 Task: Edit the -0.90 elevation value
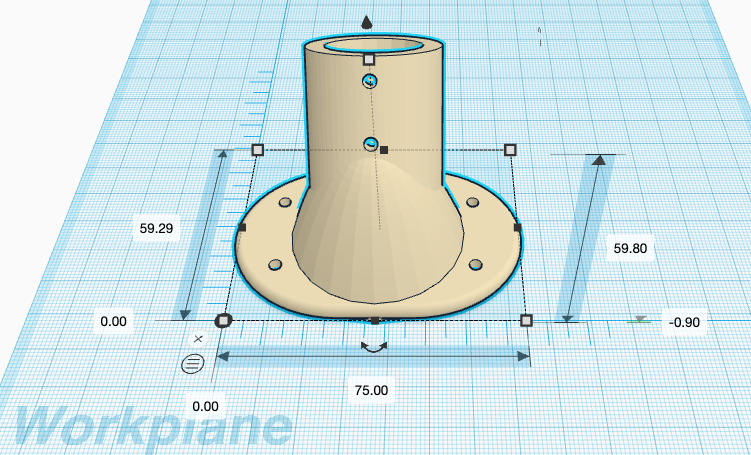(x=684, y=322)
